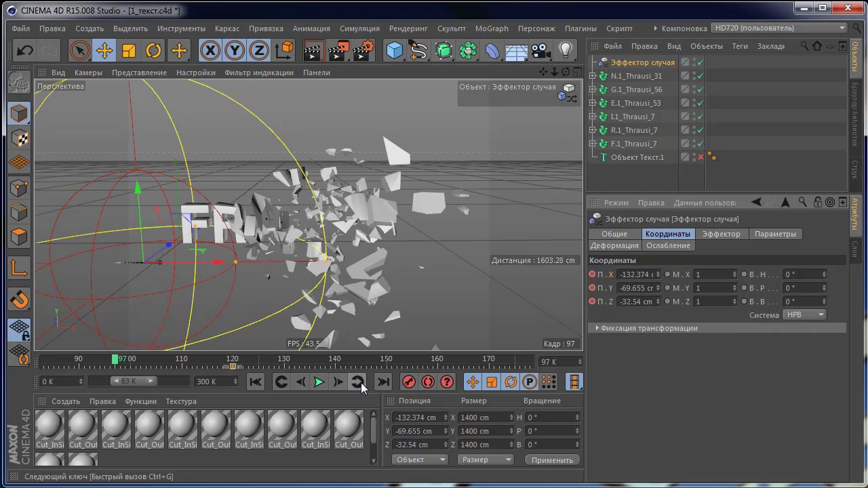Open Render Settings icon
This screenshot has height=488, width=868.
363,51
